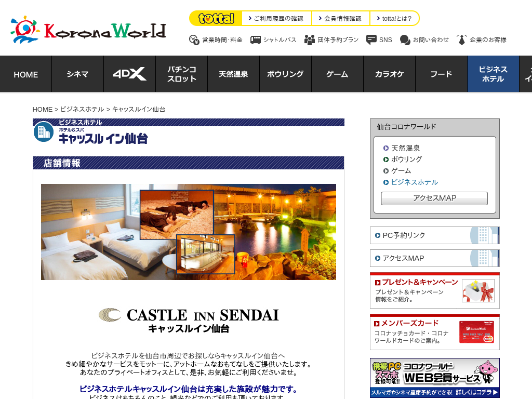Open the 団体予約プラン link

coord(338,40)
